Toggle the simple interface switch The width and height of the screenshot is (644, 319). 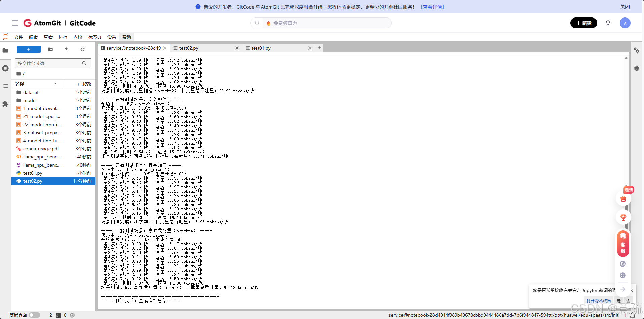point(34,315)
